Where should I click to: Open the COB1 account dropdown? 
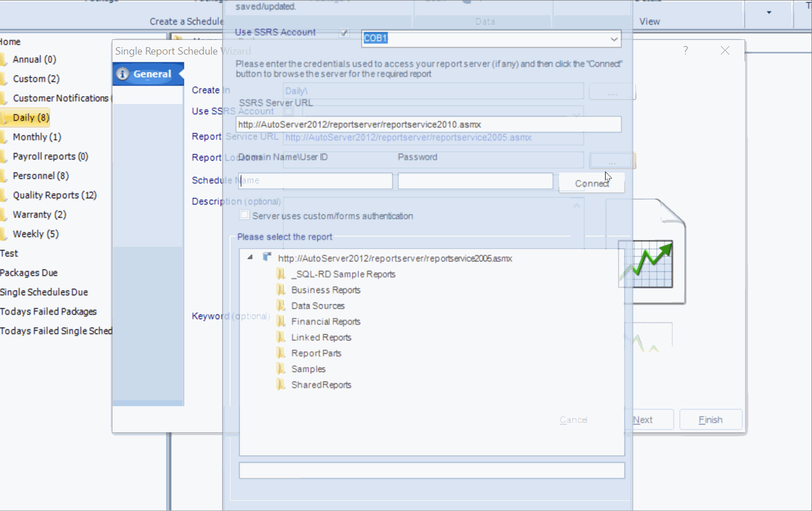click(x=614, y=39)
